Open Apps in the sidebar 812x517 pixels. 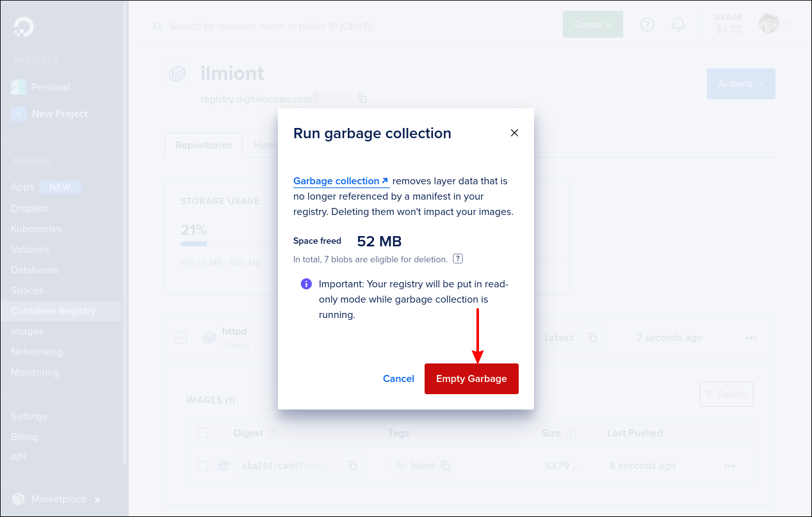pyautogui.click(x=22, y=187)
